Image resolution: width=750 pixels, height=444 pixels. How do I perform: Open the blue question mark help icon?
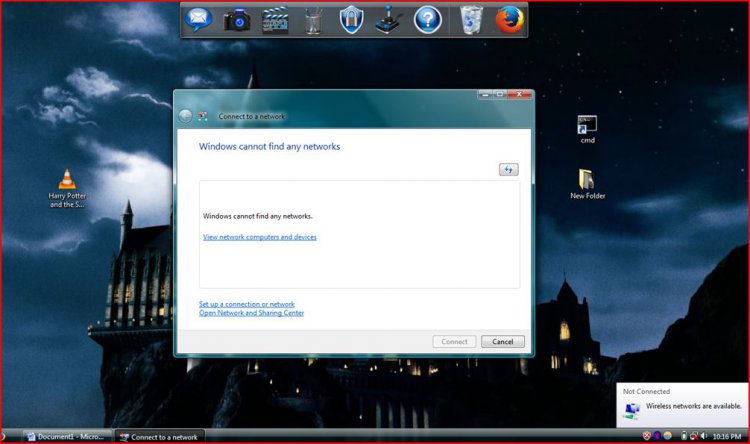pos(428,20)
